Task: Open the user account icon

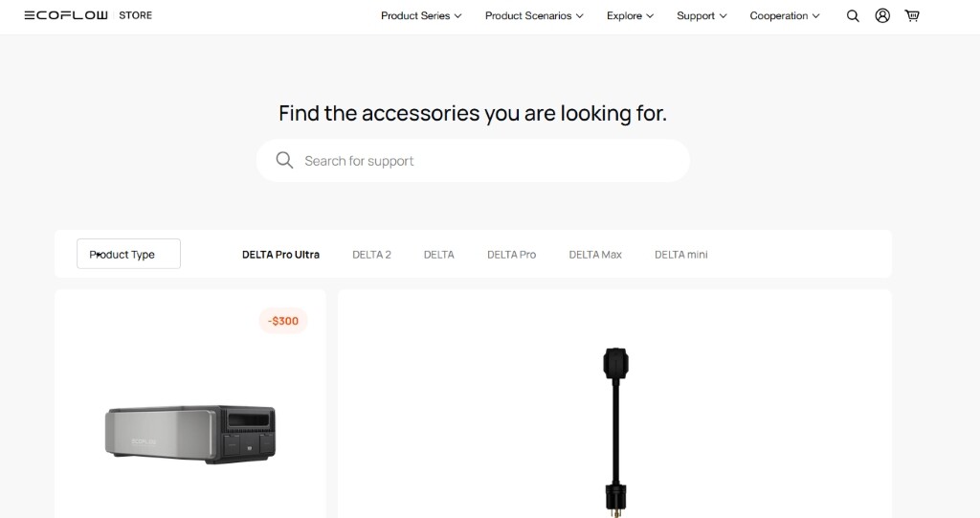Action: (x=882, y=15)
